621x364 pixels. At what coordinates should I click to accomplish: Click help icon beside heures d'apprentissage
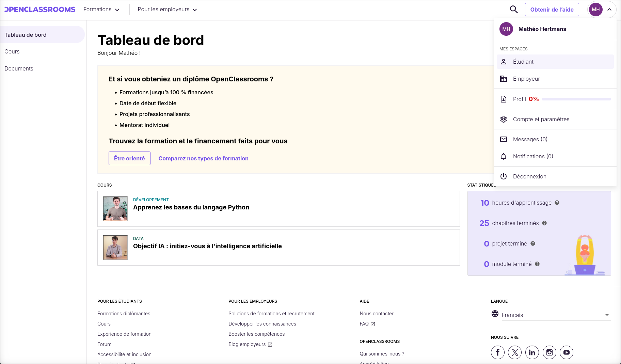(557, 203)
